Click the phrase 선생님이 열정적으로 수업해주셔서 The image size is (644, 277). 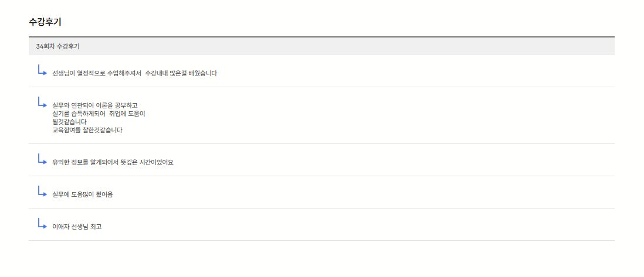point(97,73)
